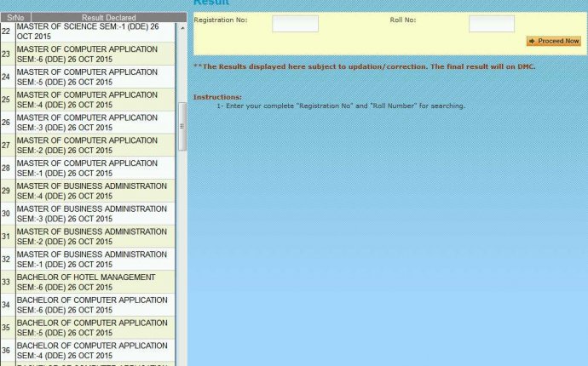Click the SrNo column header

(15, 17)
